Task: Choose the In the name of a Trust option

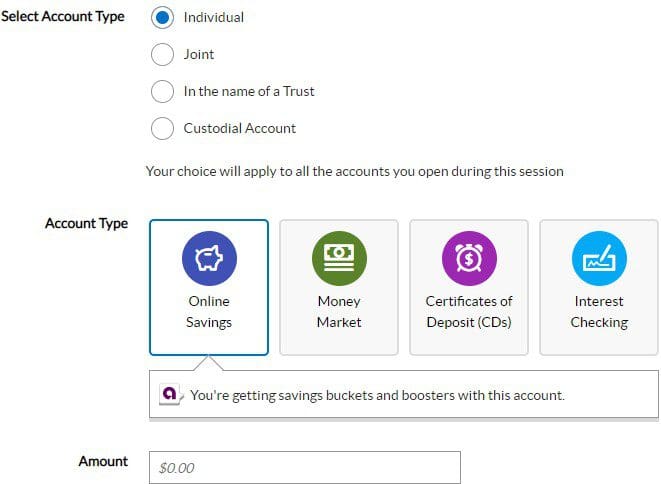Action: [x=162, y=91]
